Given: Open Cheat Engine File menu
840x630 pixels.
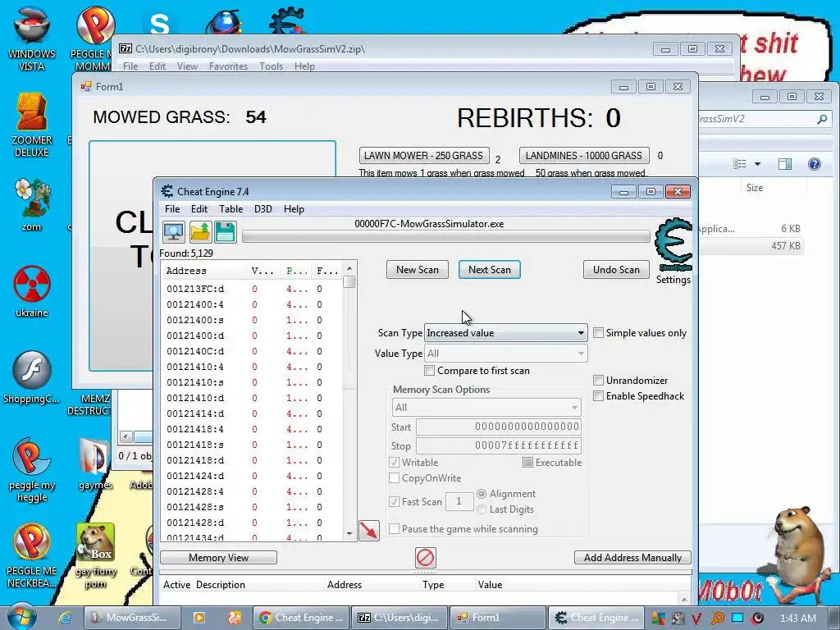Looking at the screenshot, I should pyautogui.click(x=172, y=209).
